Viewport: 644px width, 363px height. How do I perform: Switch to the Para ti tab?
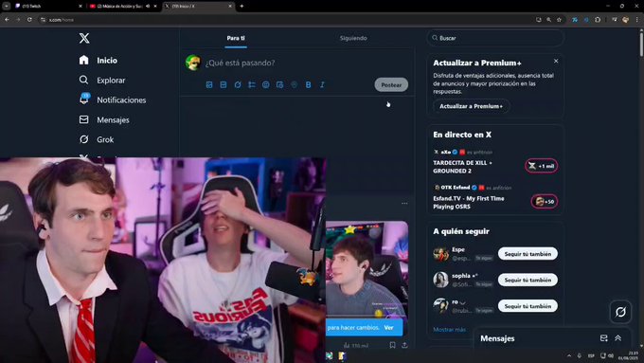236,38
